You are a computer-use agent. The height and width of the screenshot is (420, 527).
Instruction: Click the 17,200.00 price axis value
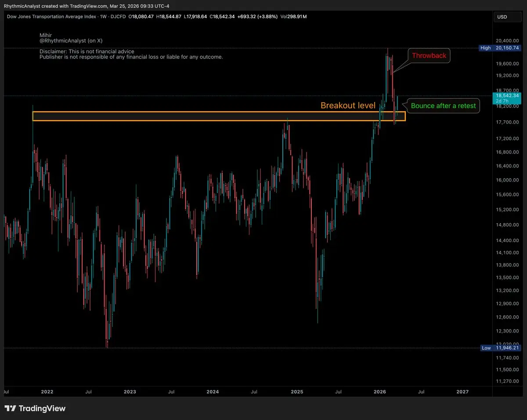[x=508, y=138]
